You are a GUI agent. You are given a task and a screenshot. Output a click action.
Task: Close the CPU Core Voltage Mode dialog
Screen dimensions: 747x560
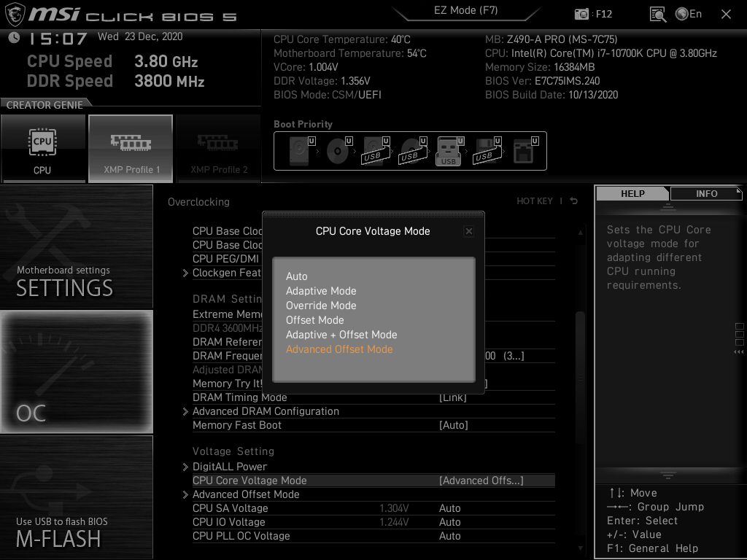coord(469,231)
